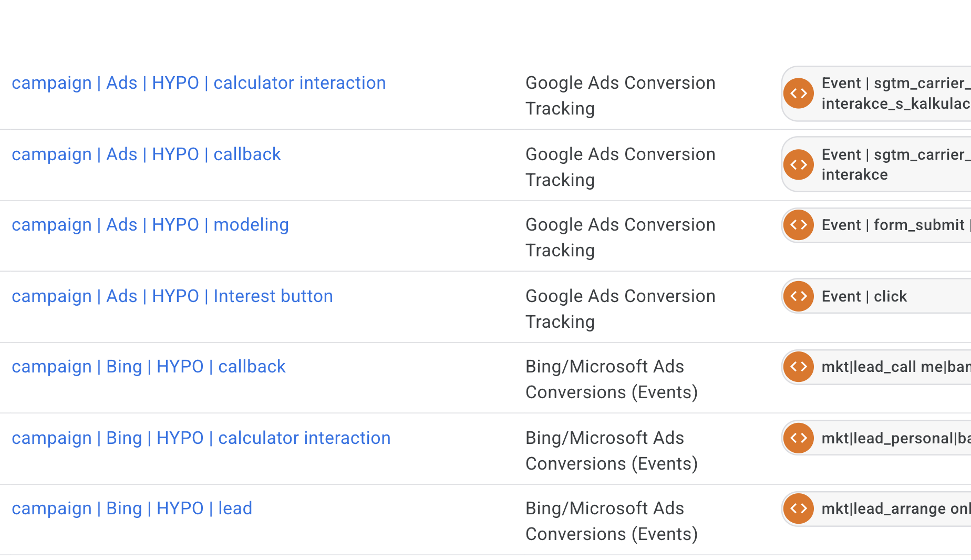
Task: Open Bing HYPO calculator interaction tag
Action: point(201,438)
